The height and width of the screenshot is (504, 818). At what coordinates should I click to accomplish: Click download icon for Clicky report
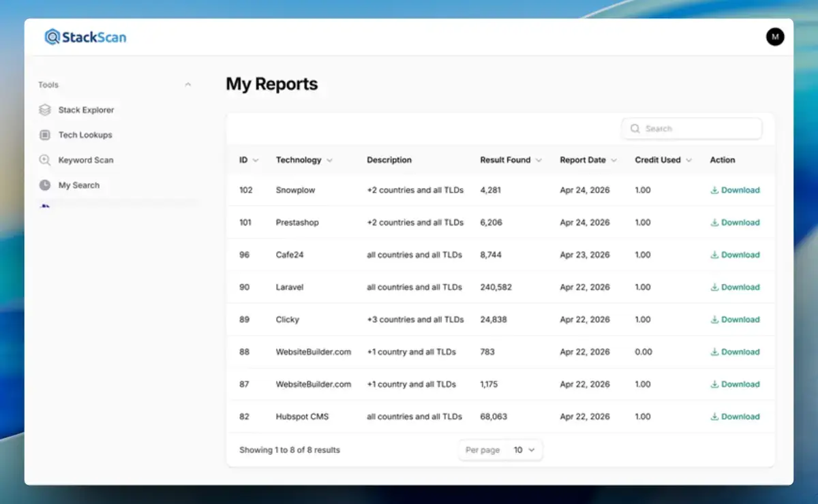coord(714,320)
